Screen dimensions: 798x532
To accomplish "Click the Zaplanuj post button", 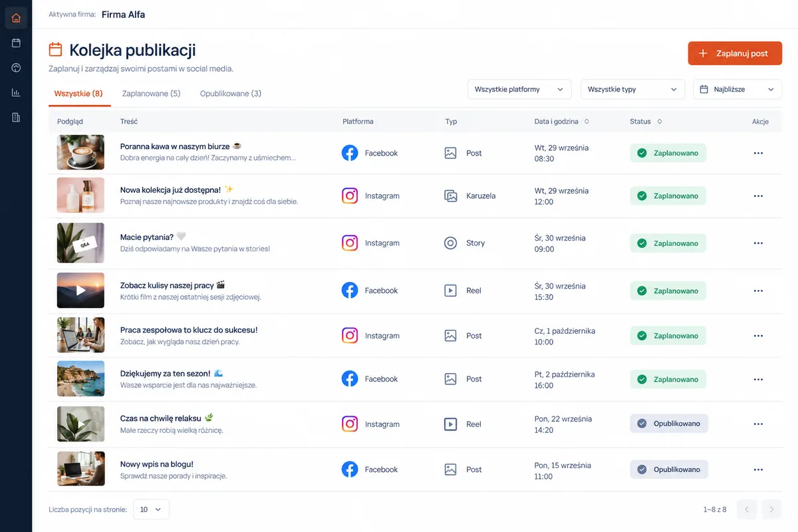I will [x=735, y=53].
